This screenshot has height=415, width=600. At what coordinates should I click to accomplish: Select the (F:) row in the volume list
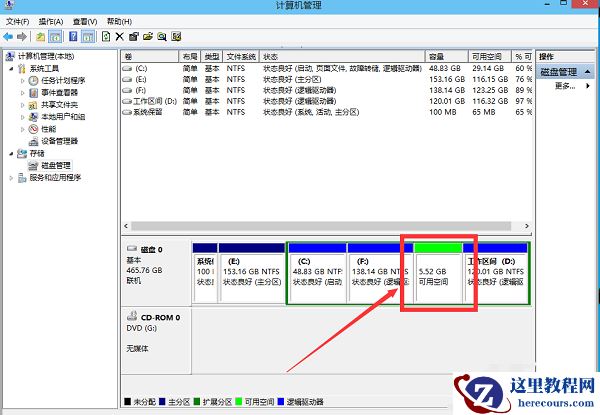coord(327,90)
